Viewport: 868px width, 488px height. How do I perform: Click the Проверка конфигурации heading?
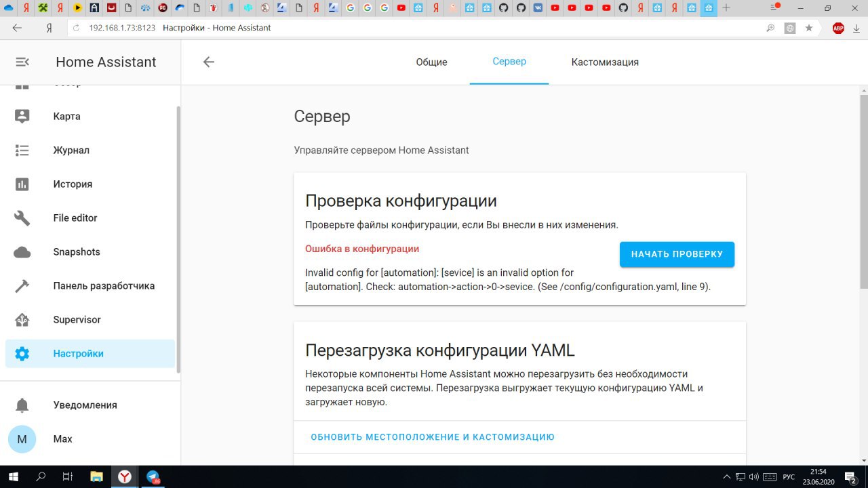[401, 201]
